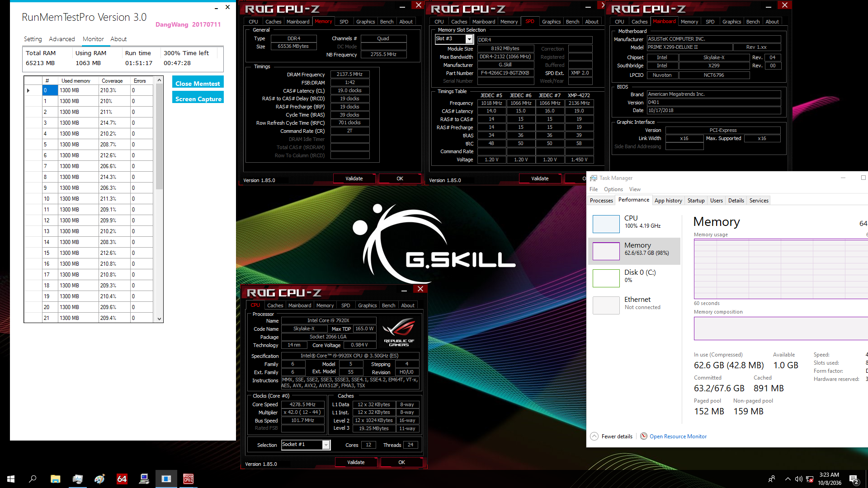Switch to the Processes tab in Task Manager
This screenshot has width=868, height=488.
(x=601, y=200)
